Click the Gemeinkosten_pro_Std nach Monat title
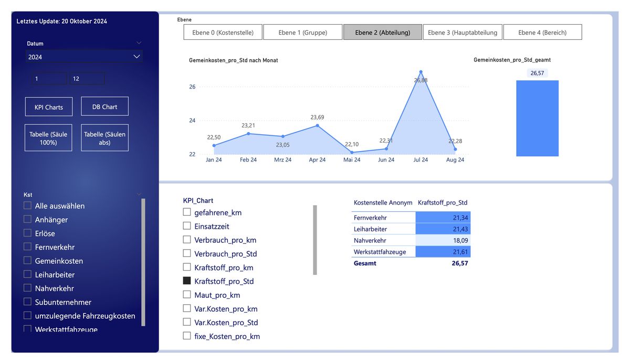This screenshot has height=364, width=630. (x=234, y=60)
